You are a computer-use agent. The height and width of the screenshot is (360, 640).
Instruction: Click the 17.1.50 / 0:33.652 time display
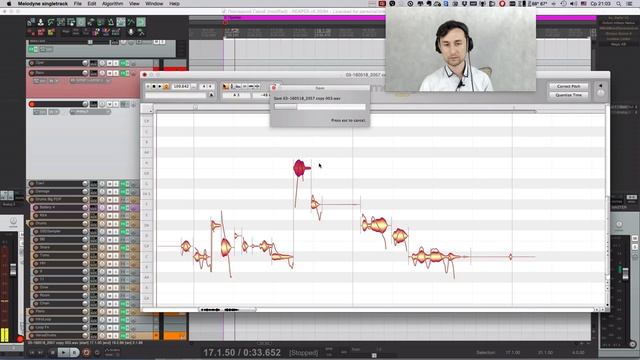coord(242,353)
